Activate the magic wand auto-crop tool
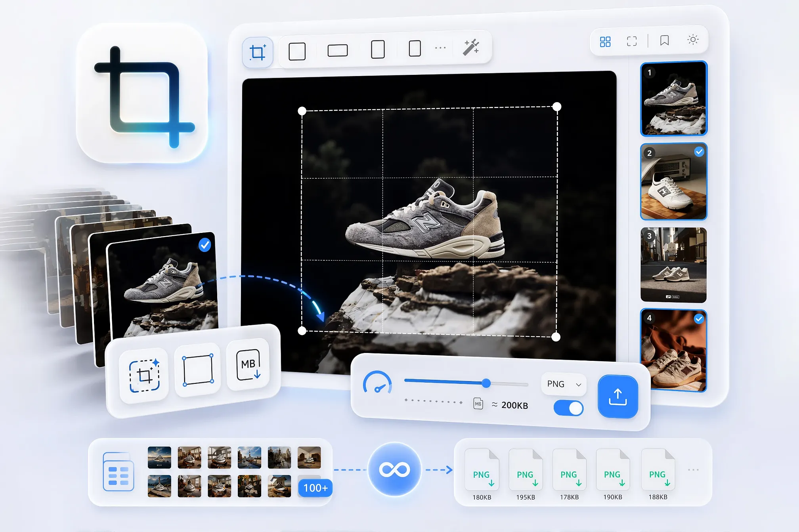 (x=471, y=47)
